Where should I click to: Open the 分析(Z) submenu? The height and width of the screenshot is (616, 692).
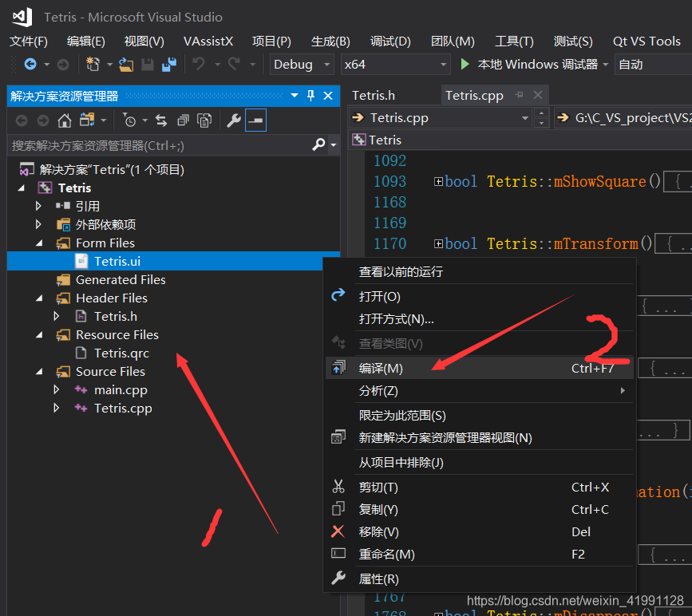pos(480,390)
